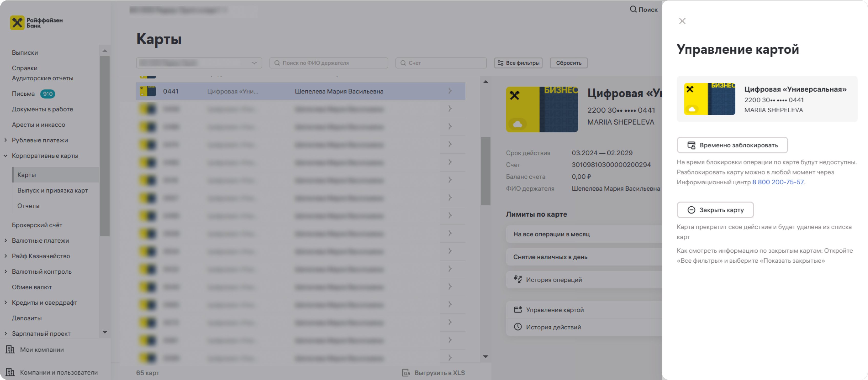Screen dimensions: 868x380
Task: Select Карты submenu item
Action: 56,175
